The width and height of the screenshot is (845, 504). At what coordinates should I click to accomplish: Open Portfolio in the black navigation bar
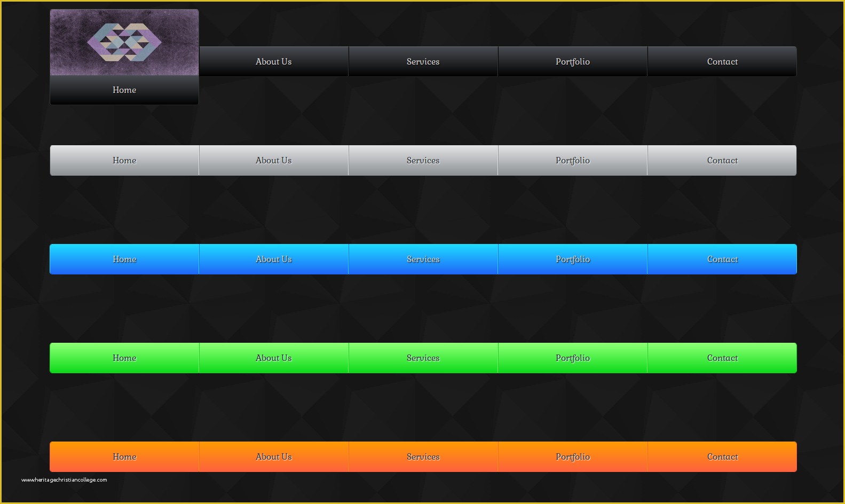pyautogui.click(x=573, y=61)
